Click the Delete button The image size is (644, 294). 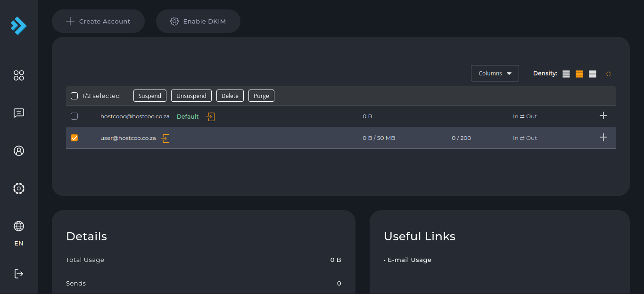pos(230,96)
